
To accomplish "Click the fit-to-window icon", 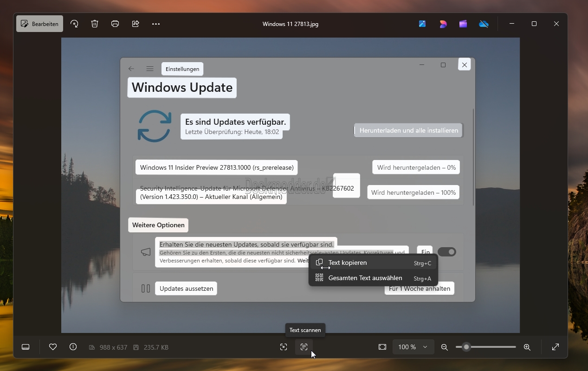I will point(382,347).
